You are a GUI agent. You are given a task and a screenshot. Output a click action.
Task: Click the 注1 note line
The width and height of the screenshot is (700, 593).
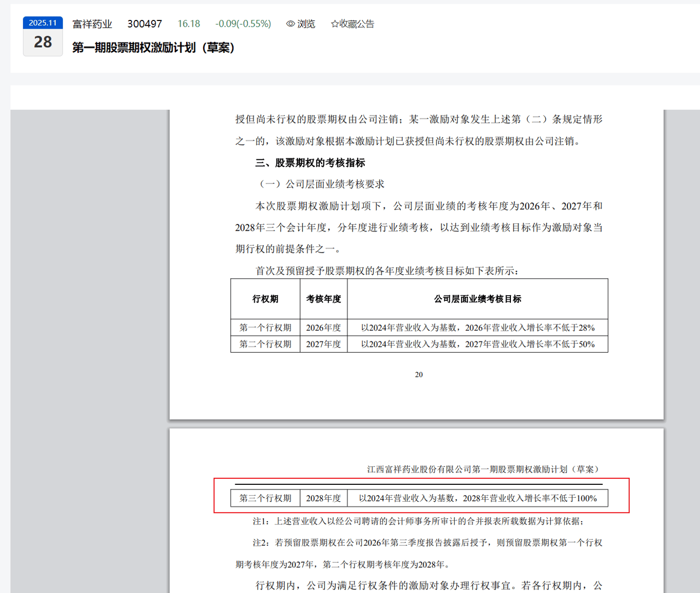(419, 521)
